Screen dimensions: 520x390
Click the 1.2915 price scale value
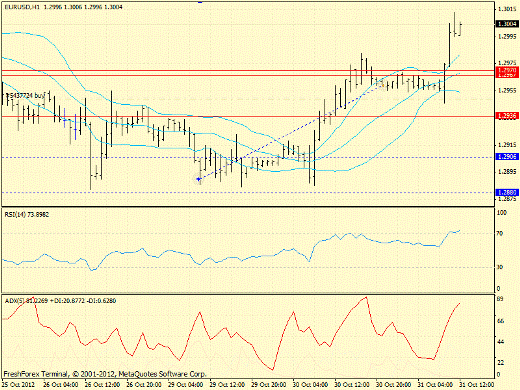click(x=507, y=145)
